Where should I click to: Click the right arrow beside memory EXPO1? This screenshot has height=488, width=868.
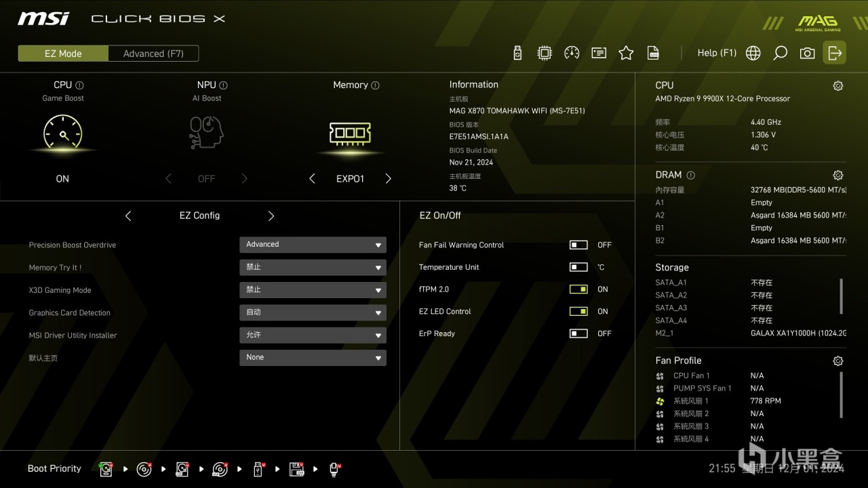[389, 179]
